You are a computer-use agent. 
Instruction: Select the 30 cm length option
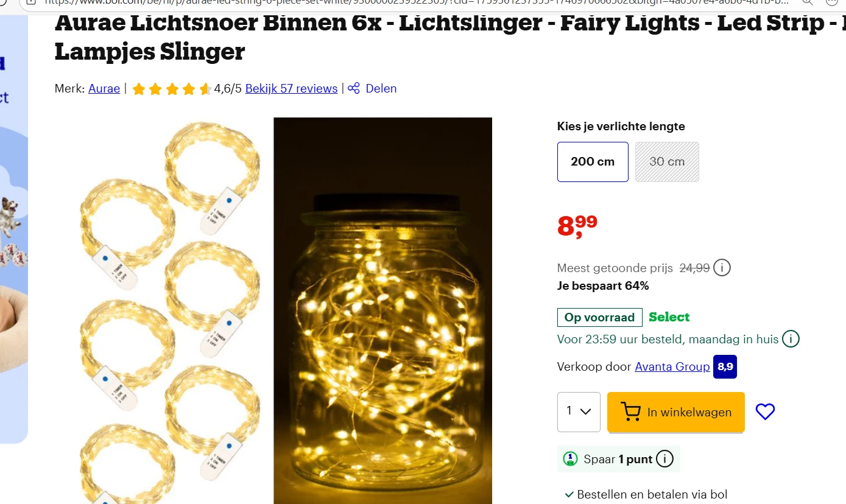click(667, 162)
